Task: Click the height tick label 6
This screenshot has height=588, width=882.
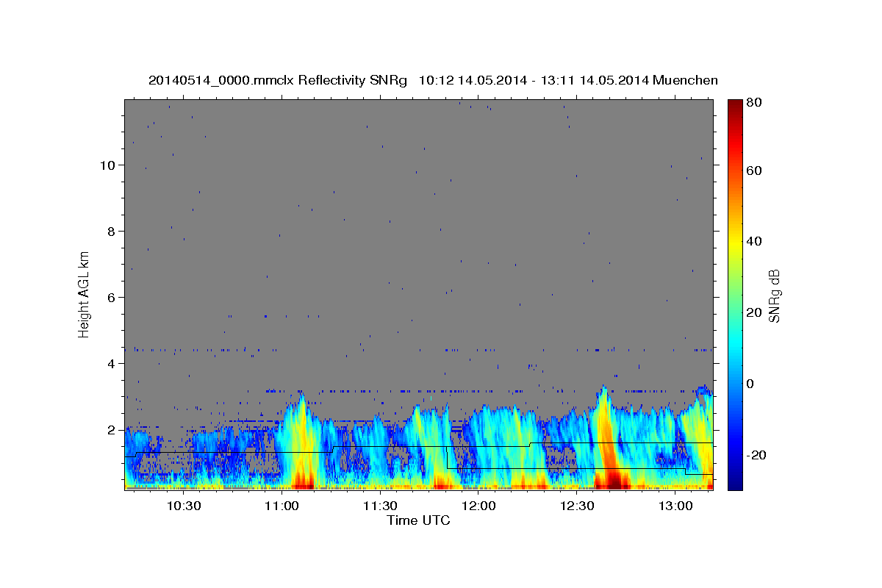Action: 111,298
